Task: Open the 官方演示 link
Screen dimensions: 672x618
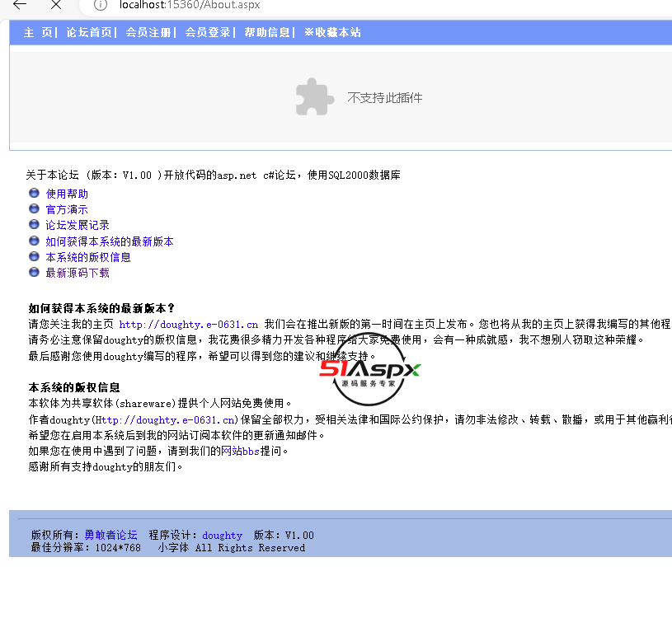Action: pos(67,210)
